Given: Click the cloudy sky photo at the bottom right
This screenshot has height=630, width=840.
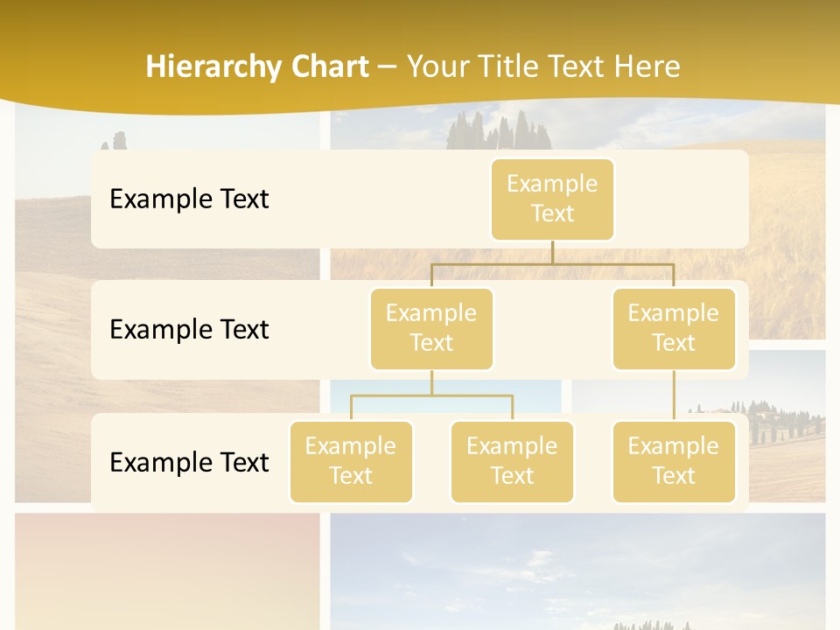Looking at the screenshot, I should click(577, 569).
